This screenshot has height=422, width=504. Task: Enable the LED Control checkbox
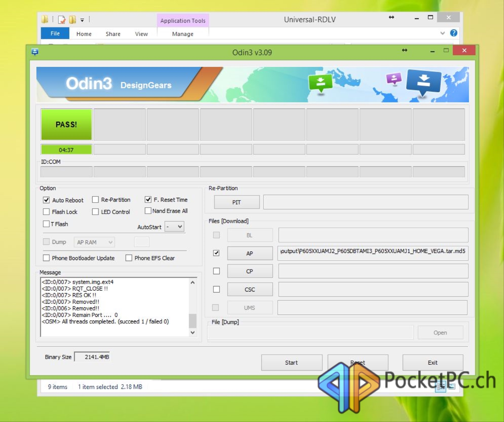[x=95, y=212]
